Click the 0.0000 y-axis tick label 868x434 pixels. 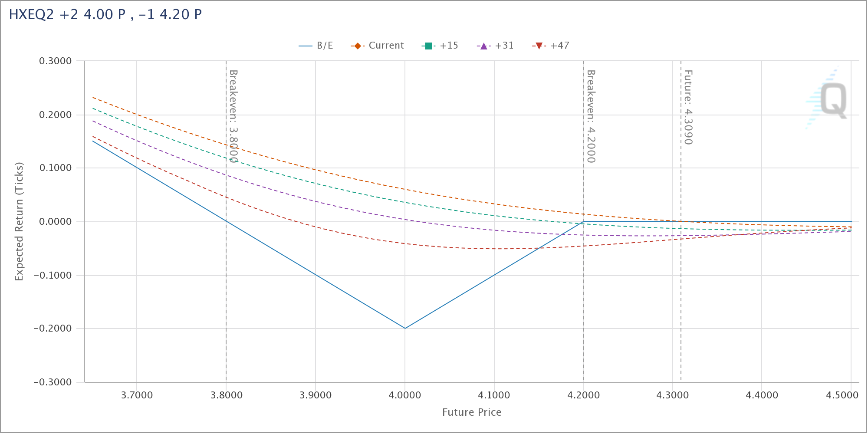[56, 222]
